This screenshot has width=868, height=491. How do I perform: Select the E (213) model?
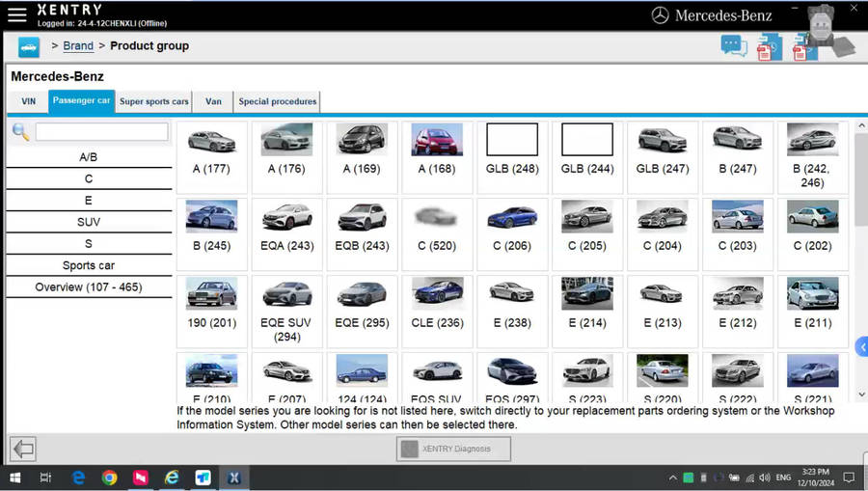pyautogui.click(x=663, y=312)
